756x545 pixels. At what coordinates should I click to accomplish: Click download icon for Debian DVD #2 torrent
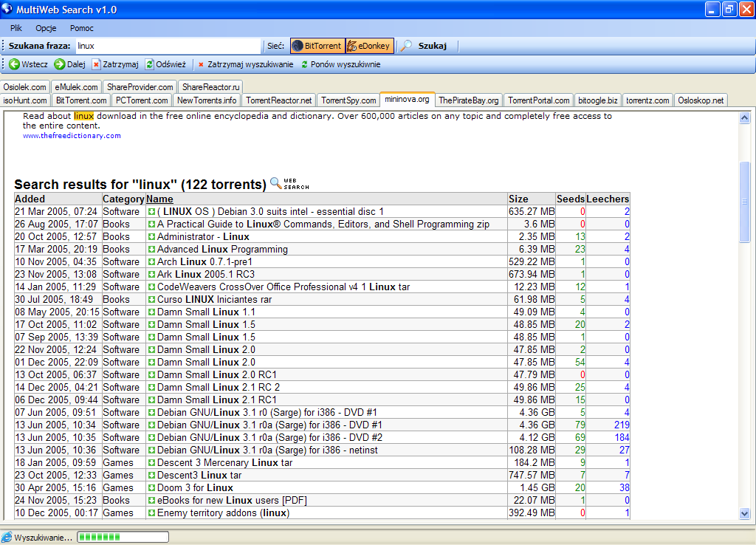[151, 438]
